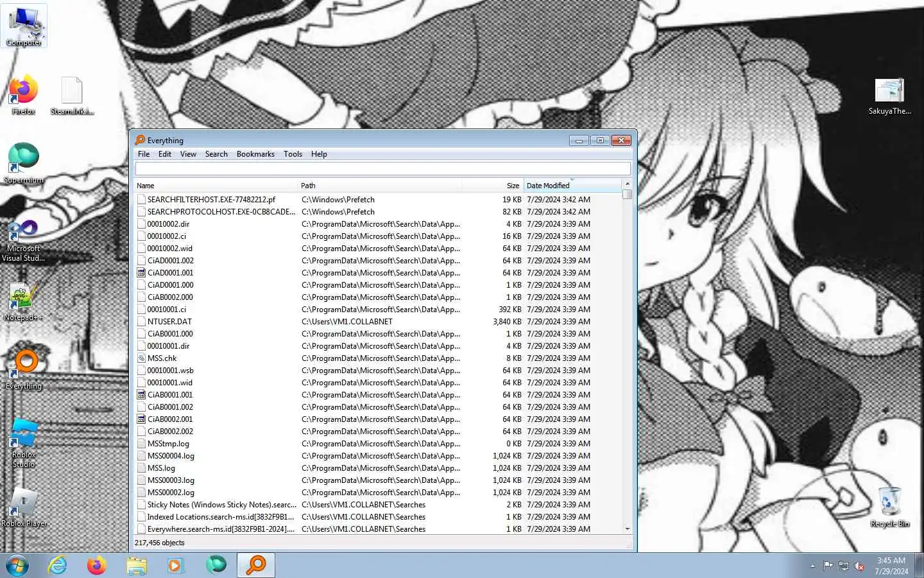Select MSStmp.log file

[x=168, y=444]
